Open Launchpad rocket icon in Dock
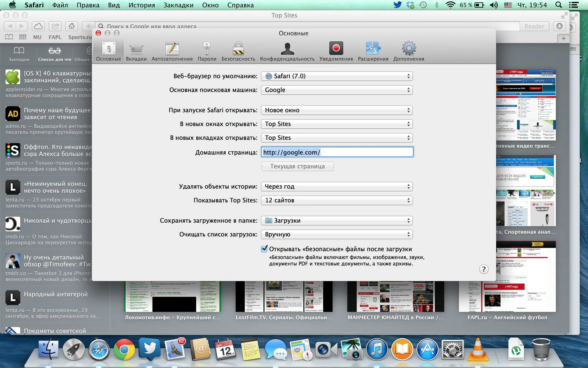 point(74,350)
